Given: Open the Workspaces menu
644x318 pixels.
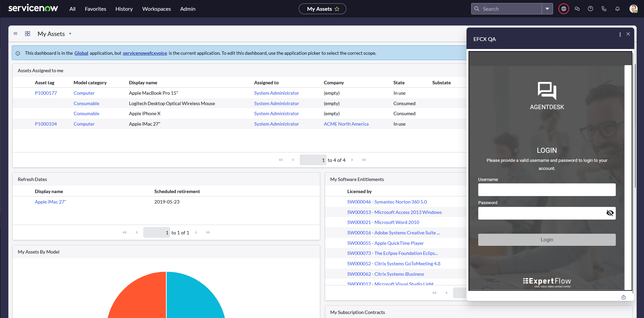Looking at the screenshot, I should coord(156,9).
